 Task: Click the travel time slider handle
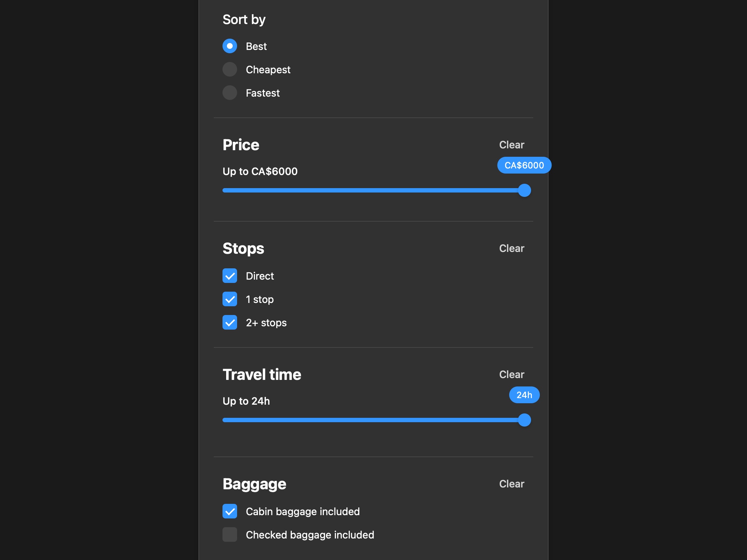click(x=525, y=420)
